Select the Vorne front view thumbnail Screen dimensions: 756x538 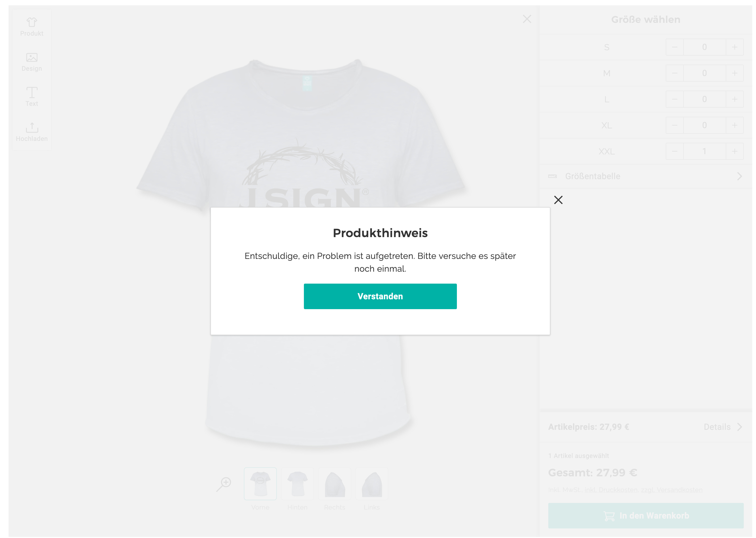coord(260,484)
